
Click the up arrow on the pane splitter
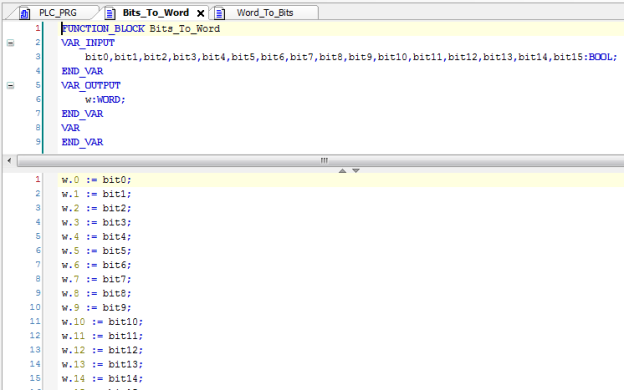[342, 170]
